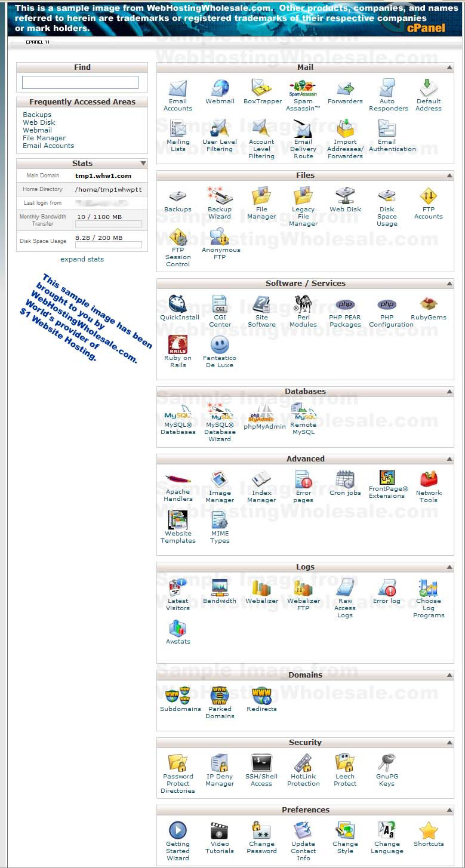This screenshot has height=868, width=465.
Task: Click the expand stats link
Action: pyautogui.click(x=82, y=259)
